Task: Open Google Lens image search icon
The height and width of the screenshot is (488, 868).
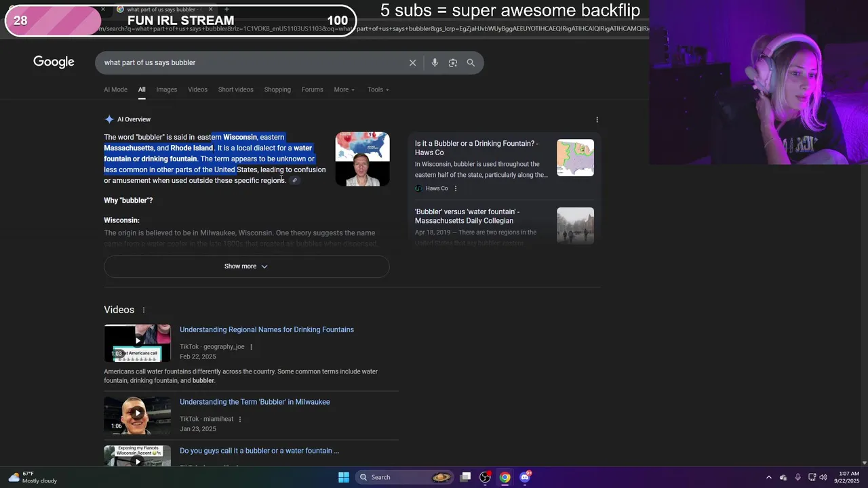Action: [x=452, y=62]
